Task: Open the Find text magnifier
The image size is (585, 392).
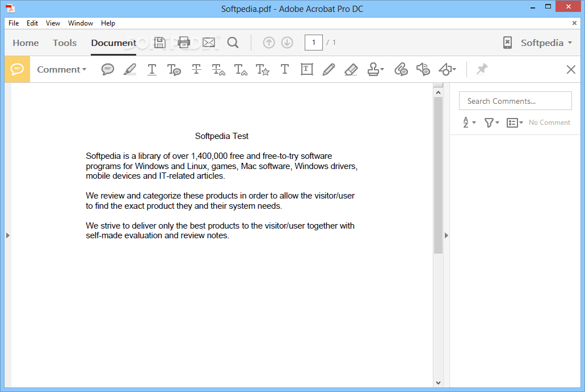Action: pos(233,43)
